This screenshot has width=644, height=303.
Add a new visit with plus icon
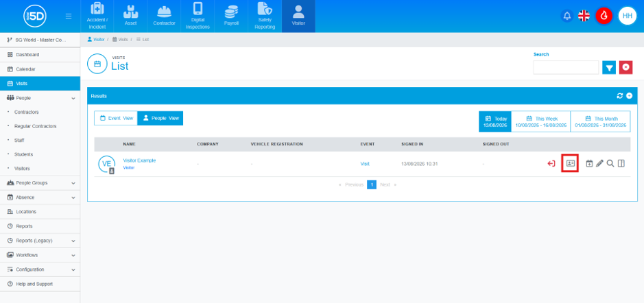click(x=629, y=96)
